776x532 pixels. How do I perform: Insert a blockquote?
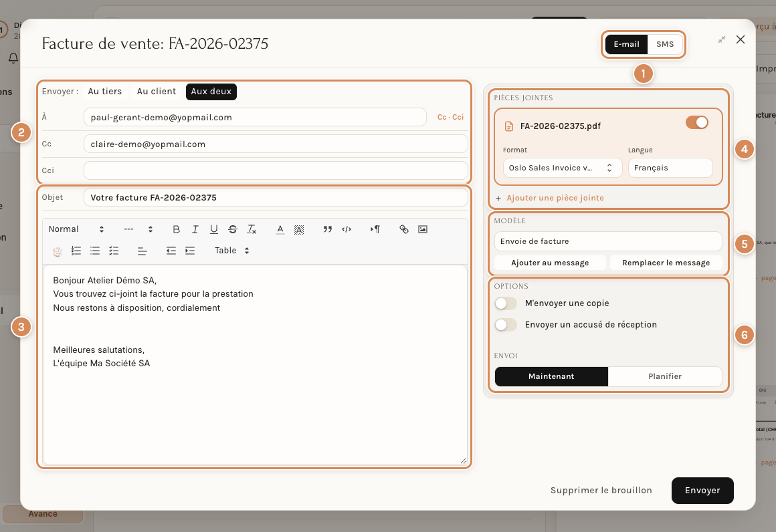point(328,229)
